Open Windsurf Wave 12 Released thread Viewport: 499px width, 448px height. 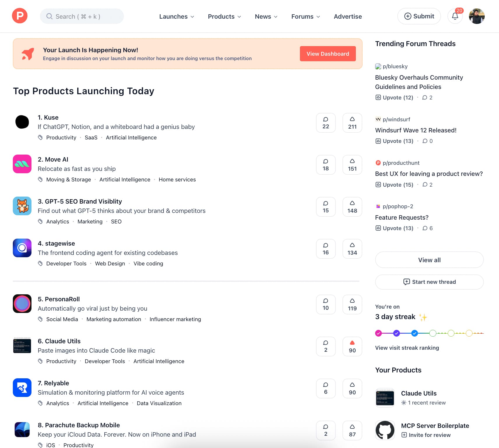[x=416, y=130]
